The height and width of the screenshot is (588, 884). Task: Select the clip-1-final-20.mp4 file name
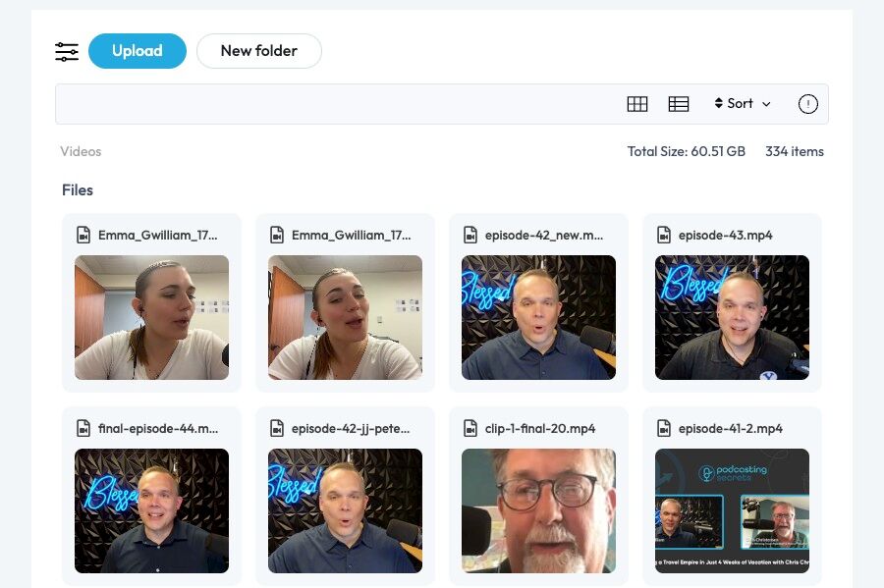coord(539,429)
